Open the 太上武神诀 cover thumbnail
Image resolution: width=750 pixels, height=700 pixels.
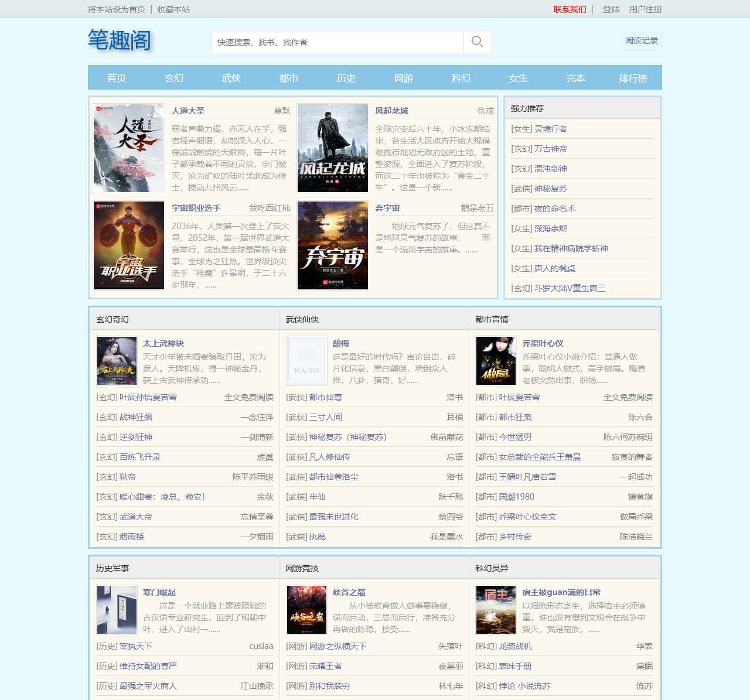click(117, 361)
